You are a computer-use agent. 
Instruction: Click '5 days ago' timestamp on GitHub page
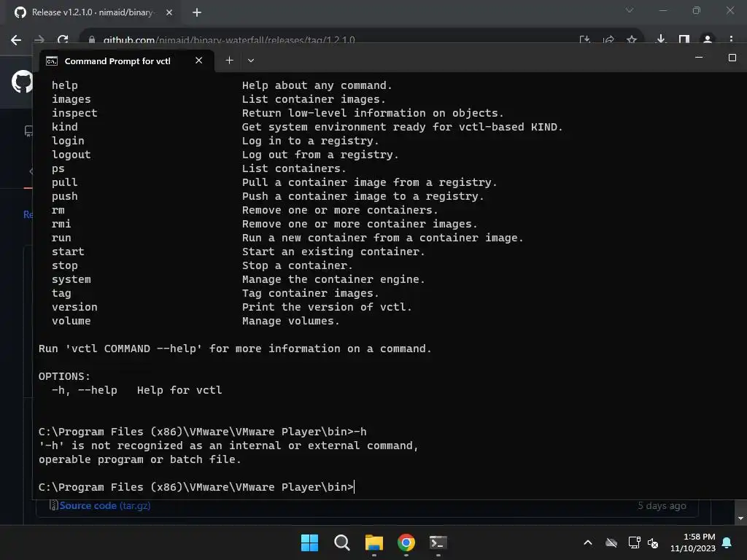662,506
